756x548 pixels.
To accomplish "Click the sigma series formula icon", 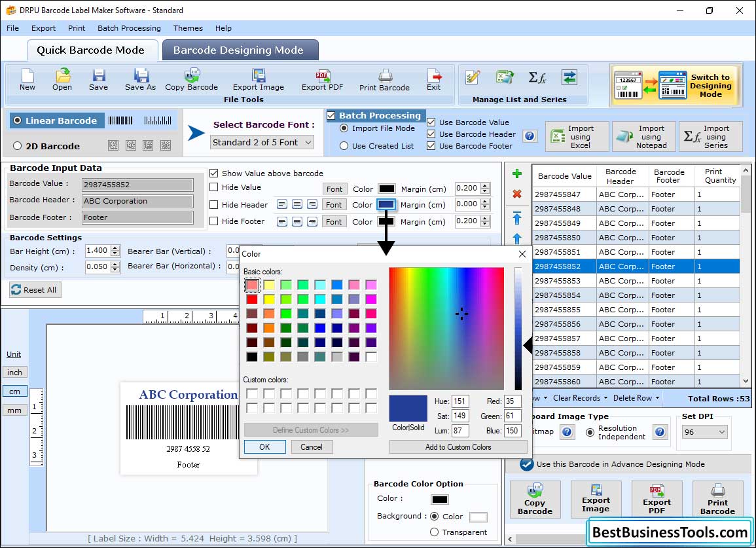I will click(x=537, y=77).
